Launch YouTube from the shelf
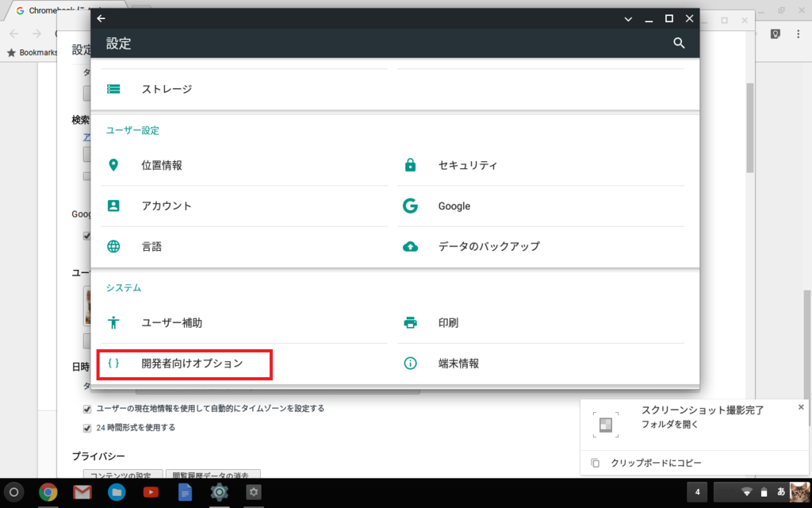The image size is (812, 508). point(151,492)
